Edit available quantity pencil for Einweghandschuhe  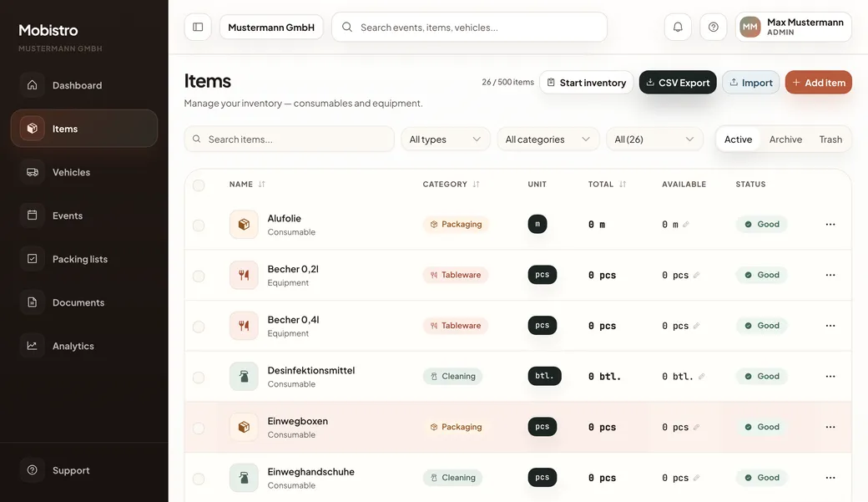[696, 478]
